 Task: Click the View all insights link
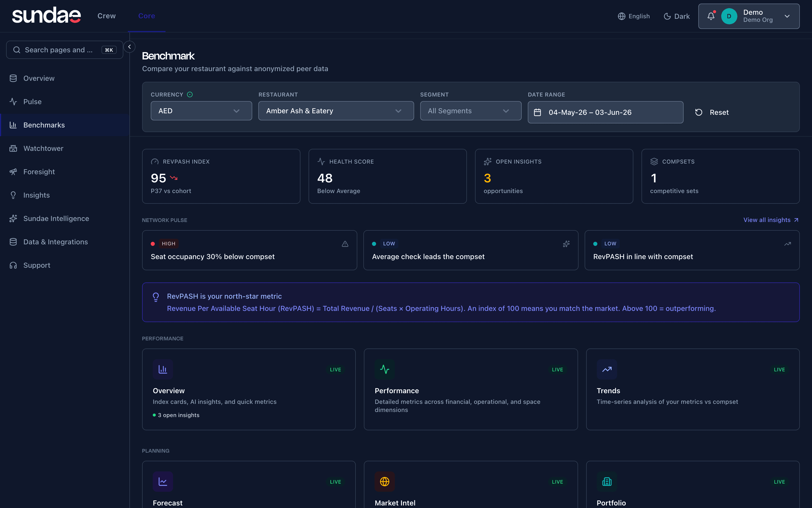771,220
